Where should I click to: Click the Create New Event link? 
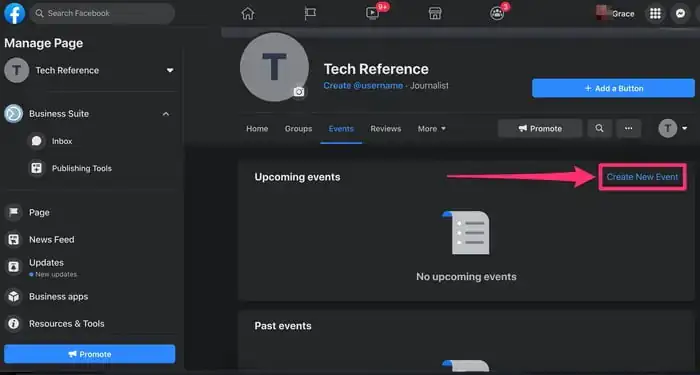(642, 177)
